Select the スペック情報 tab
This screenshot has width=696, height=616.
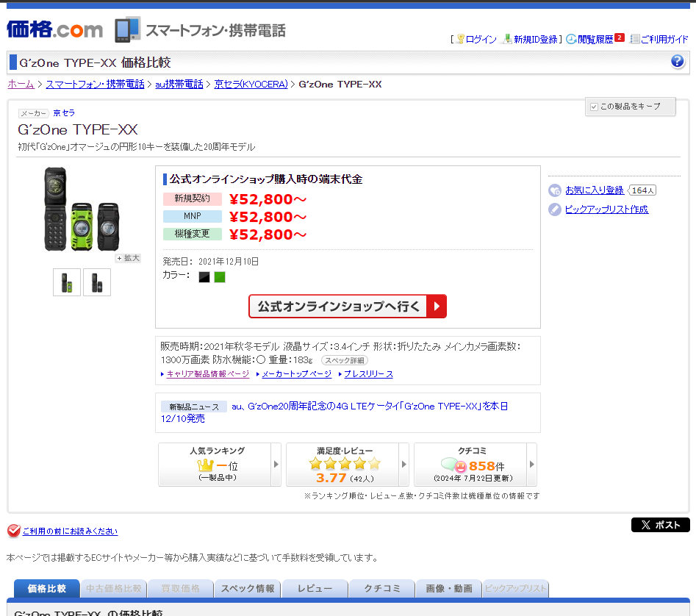click(248, 589)
